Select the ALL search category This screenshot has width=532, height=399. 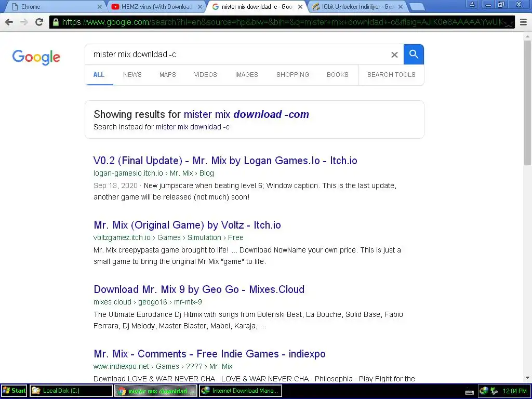coord(99,75)
